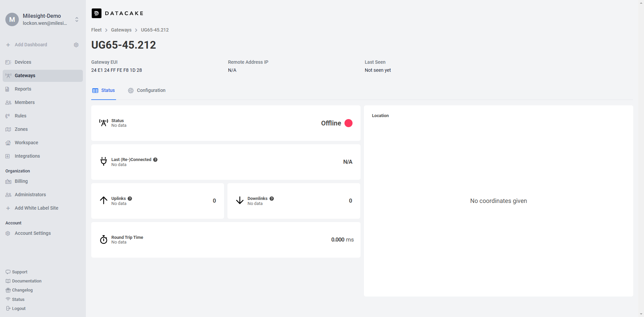The width and height of the screenshot is (644, 317).
Task: Click the vertical page scrollbar
Action: click(x=641, y=158)
